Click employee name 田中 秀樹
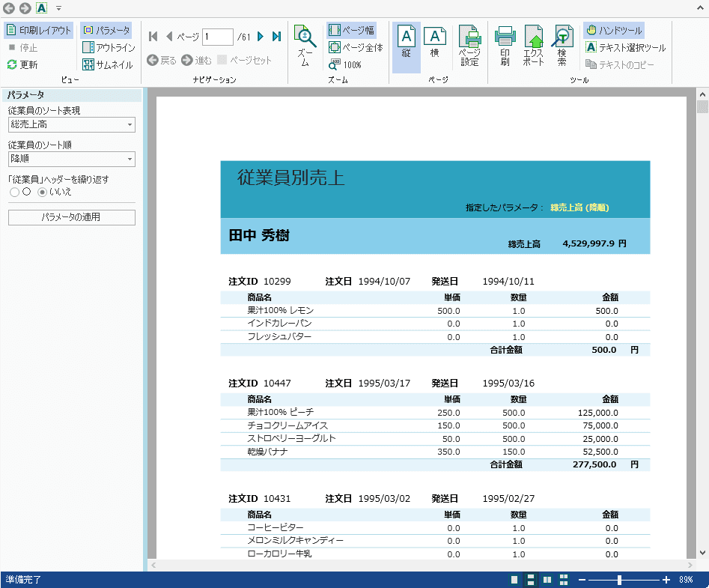The image size is (709, 588). click(x=259, y=235)
